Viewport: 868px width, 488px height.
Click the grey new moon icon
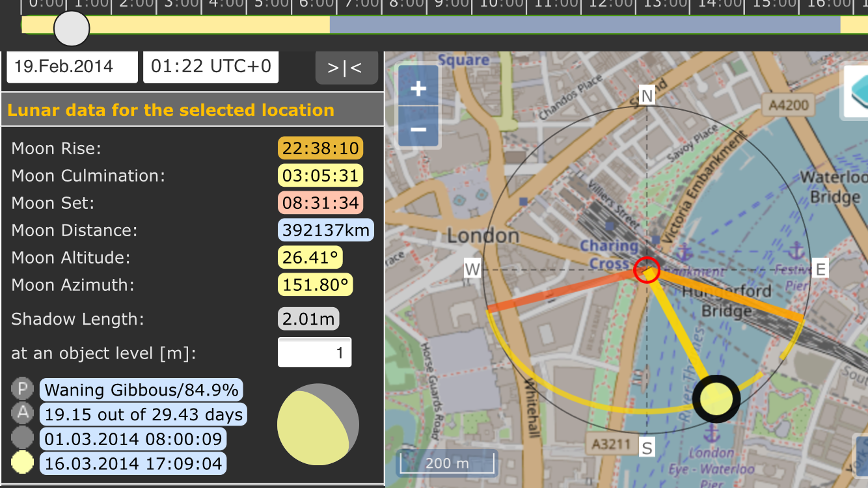[23, 439]
